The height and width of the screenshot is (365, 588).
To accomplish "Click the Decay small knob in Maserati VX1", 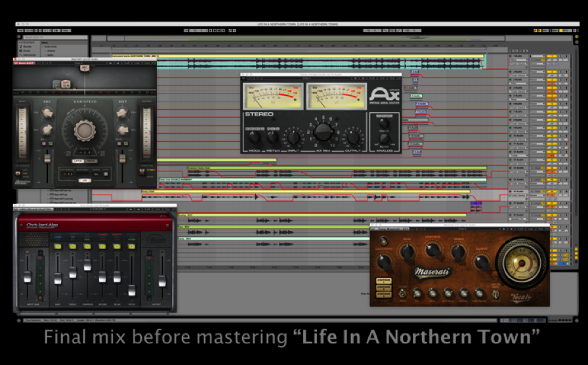I will click(x=463, y=293).
